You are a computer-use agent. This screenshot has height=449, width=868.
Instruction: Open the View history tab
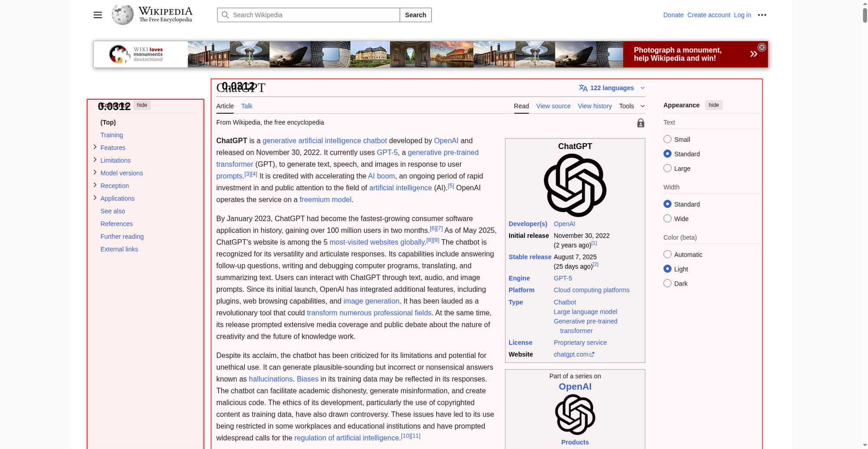[595, 106]
